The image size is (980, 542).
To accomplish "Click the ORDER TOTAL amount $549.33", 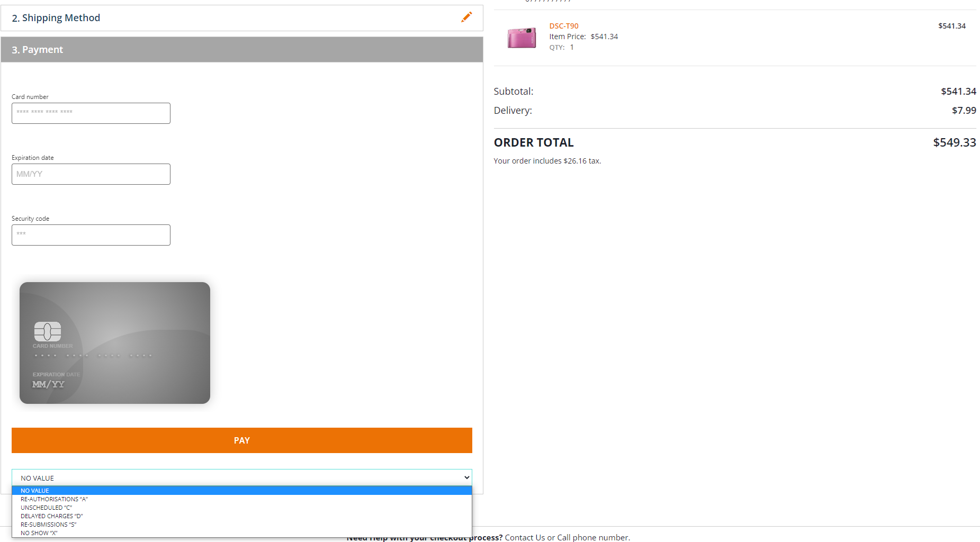I will click(x=954, y=142).
